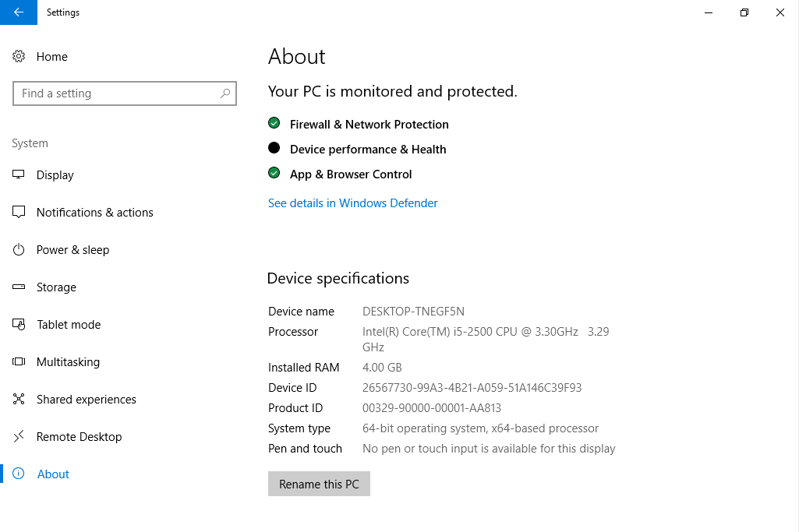Open See details in Windows Defender
The width and height of the screenshot is (799, 532).
(352, 203)
